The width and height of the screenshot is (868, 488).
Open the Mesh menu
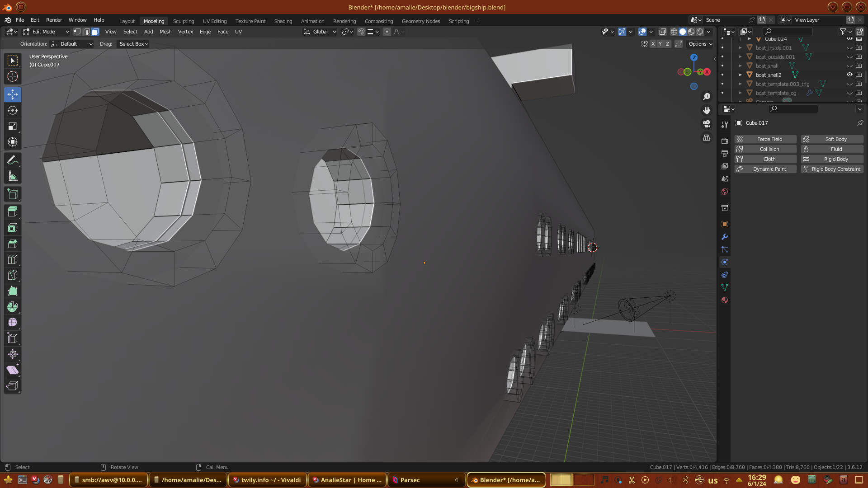pyautogui.click(x=165, y=32)
